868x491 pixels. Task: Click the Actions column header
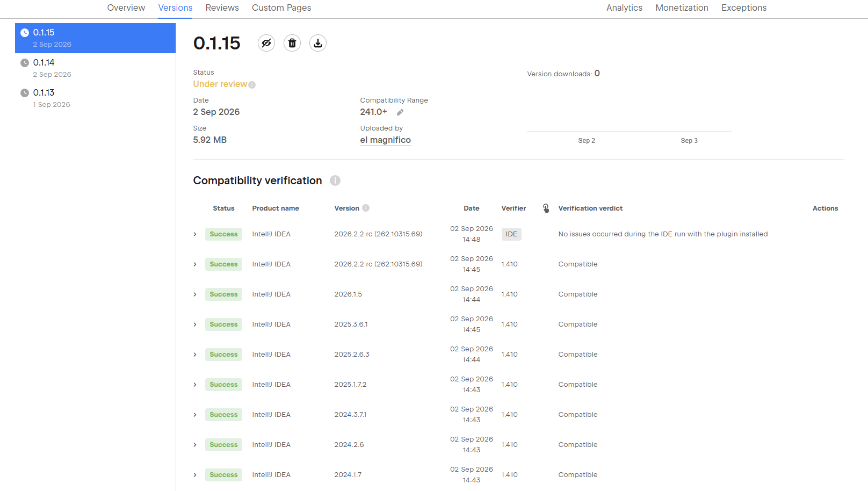[x=825, y=208]
